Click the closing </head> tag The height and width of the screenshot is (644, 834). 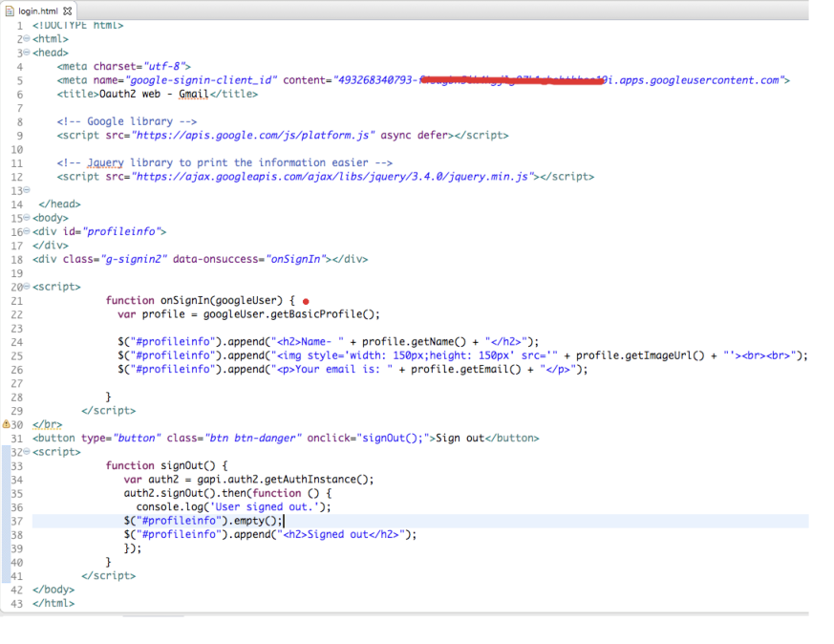59,204
